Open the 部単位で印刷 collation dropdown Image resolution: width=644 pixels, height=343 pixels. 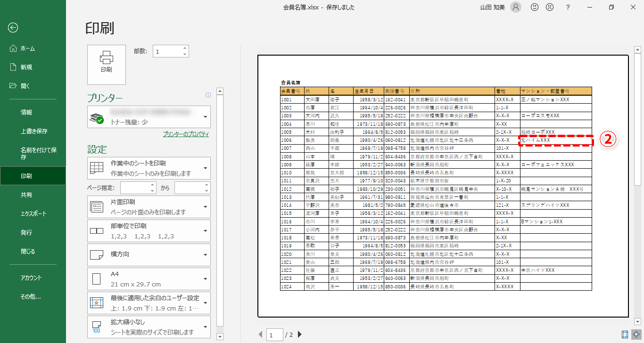pos(149,231)
